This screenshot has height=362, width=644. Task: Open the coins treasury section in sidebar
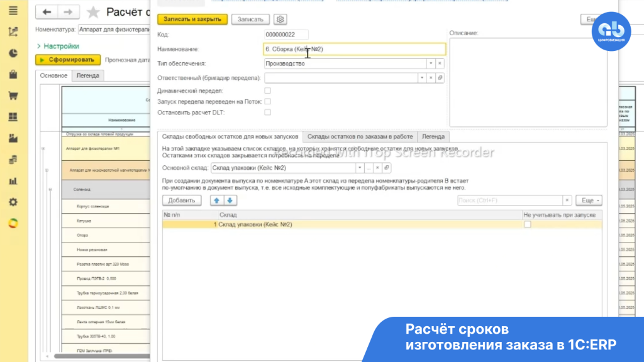(13, 160)
